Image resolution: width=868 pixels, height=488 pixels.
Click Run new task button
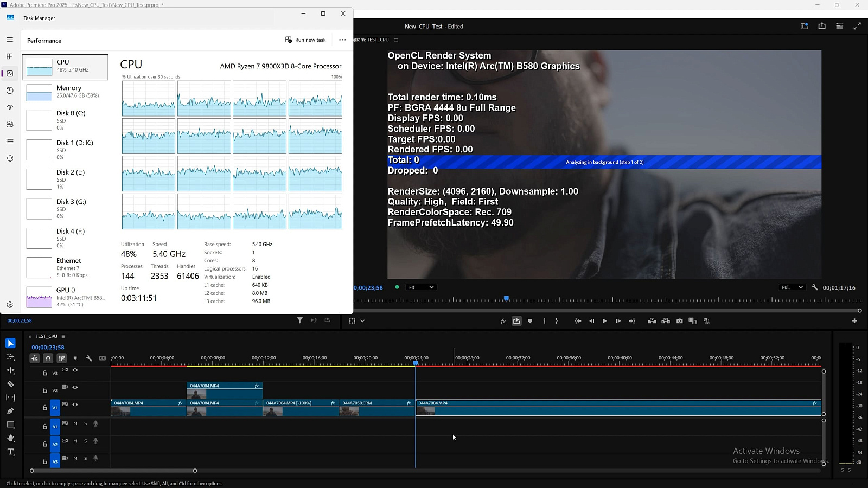[x=305, y=40]
